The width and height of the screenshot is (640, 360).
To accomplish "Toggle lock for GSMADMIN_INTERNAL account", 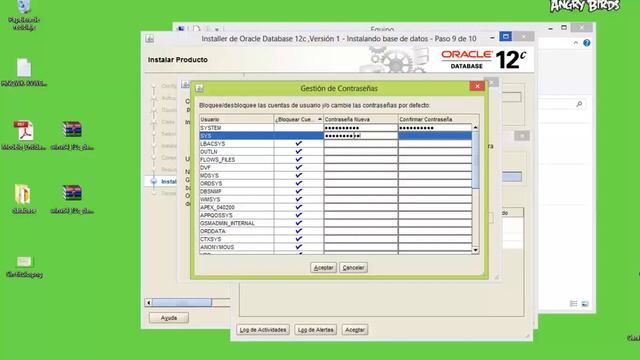I will 299,223.
